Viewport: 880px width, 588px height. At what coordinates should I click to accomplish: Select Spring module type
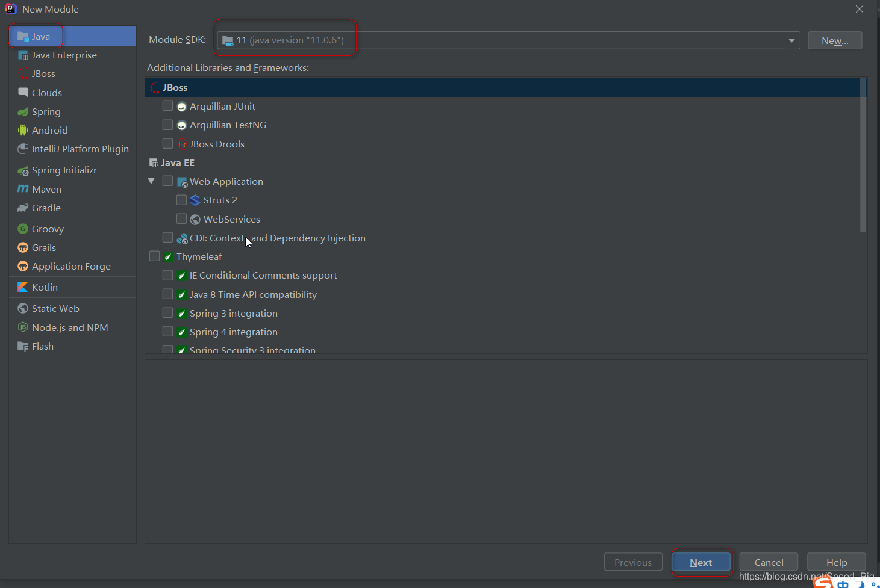[73, 112]
